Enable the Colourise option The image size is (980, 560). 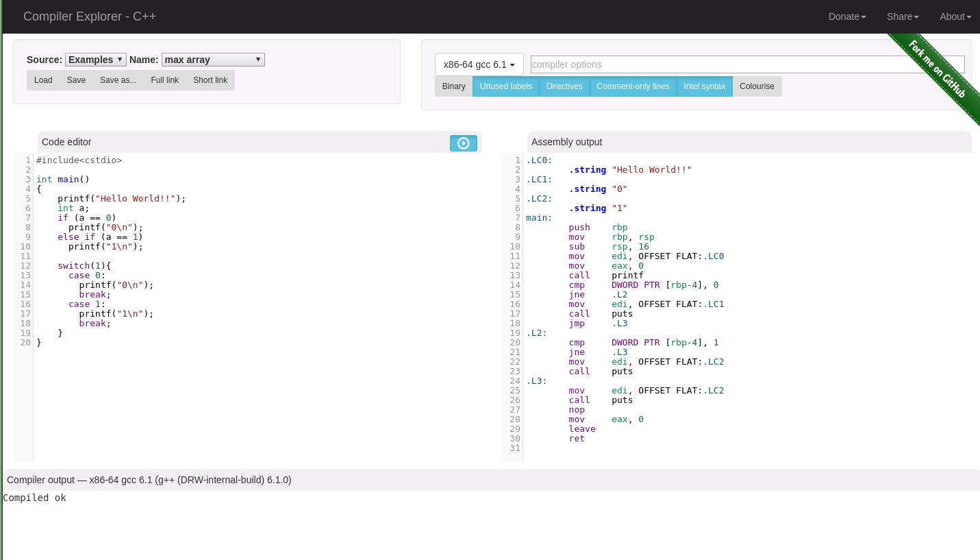click(x=757, y=86)
